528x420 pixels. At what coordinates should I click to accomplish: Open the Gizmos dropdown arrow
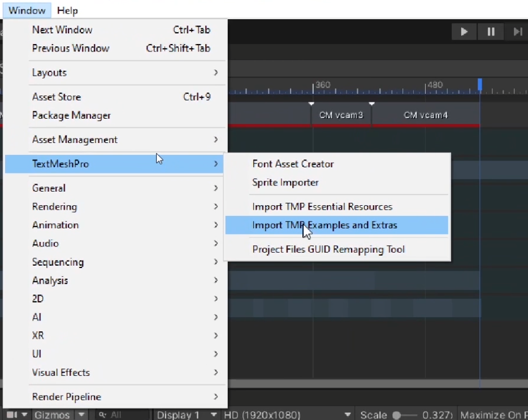[81, 415]
